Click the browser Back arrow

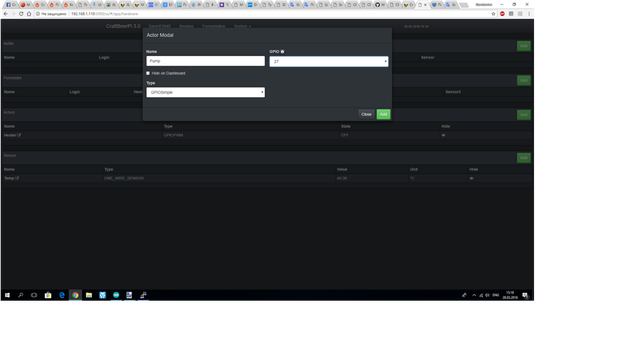[6, 13]
